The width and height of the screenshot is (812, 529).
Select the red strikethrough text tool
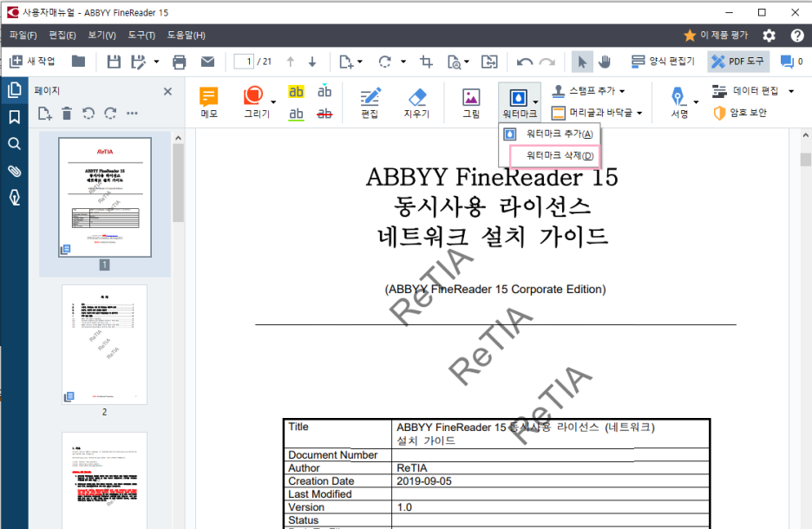(324, 114)
